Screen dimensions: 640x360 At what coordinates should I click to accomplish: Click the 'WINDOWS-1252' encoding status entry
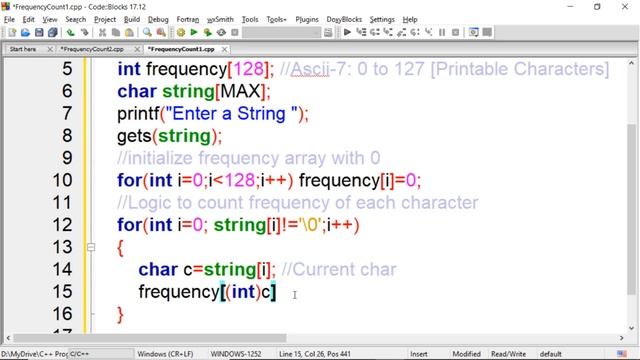[x=236, y=354]
